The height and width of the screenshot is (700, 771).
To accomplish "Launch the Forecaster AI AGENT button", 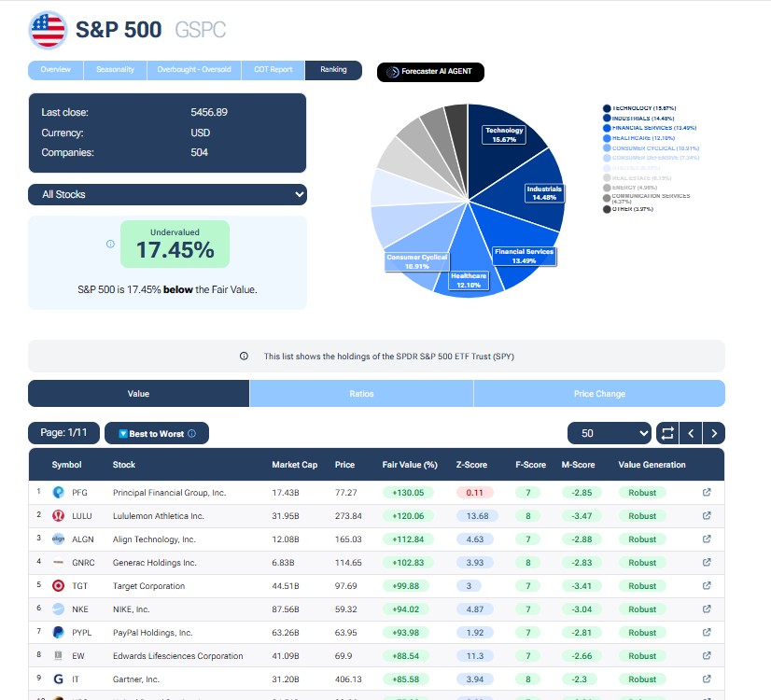I will point(430,72).
